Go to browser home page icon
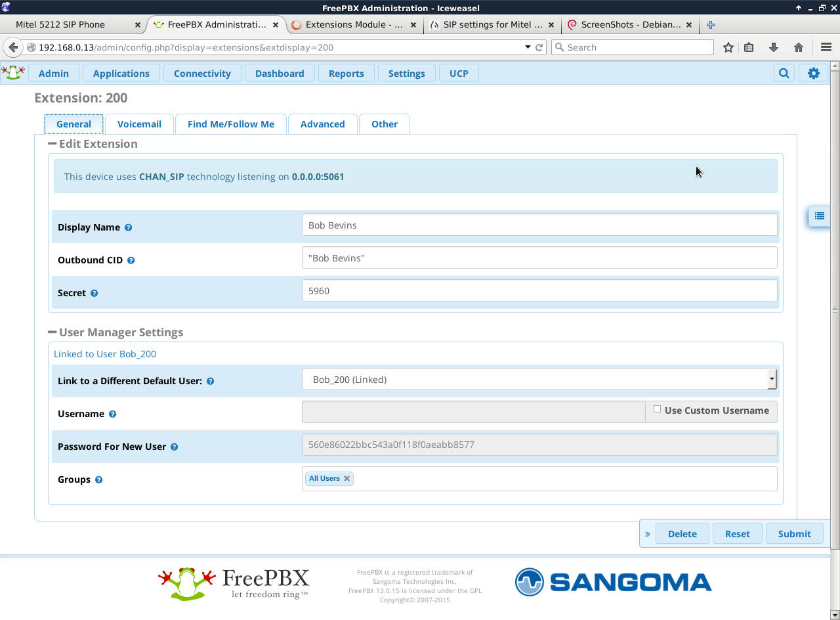Image resolution: width=840 pixels, height=620 pixels. click(x=799, y=47)
